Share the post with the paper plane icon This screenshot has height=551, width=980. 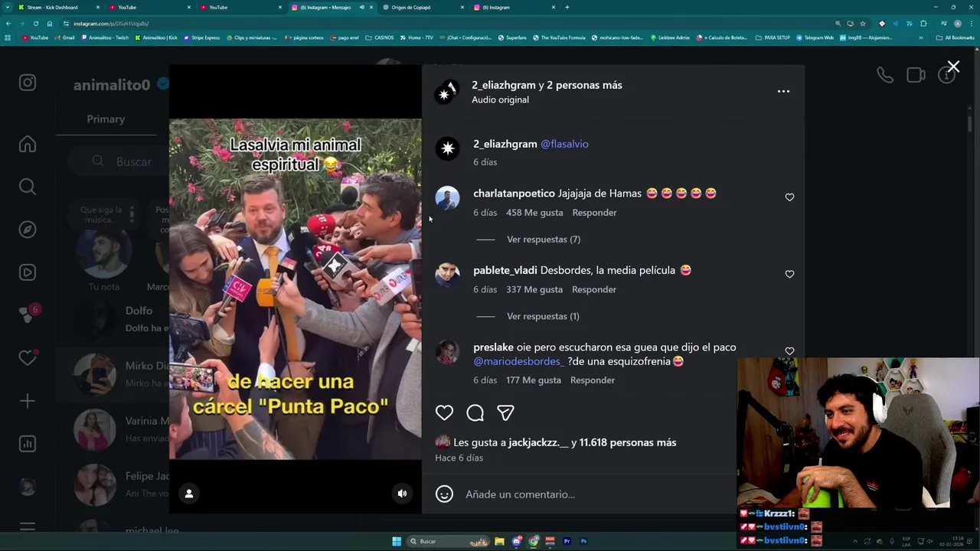pyautogui.click(x=505, y=412)
